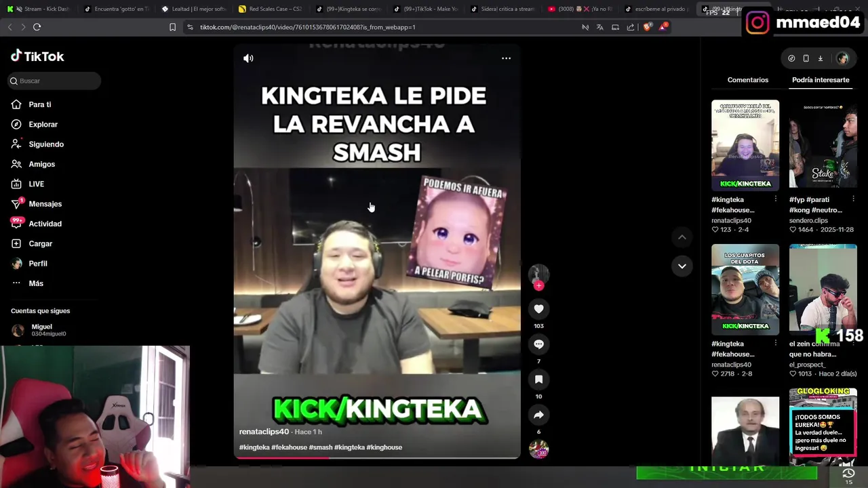Open Miguel followed account
The width and height of the screenshot is (868, 488).
point(41,330)
